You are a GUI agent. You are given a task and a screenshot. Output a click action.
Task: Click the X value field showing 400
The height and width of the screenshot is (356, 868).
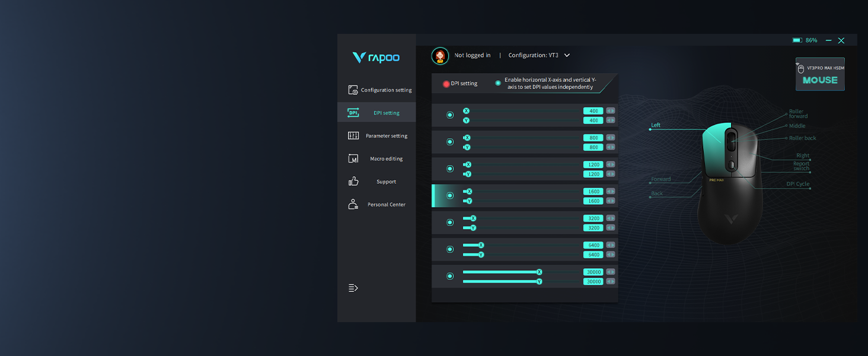point(593,111)
